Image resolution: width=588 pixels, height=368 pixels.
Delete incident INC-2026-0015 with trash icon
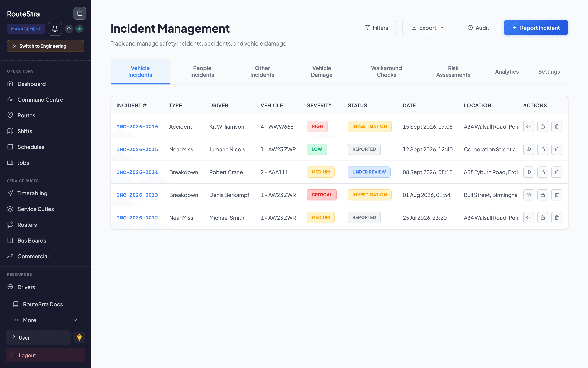click(557, 149)
